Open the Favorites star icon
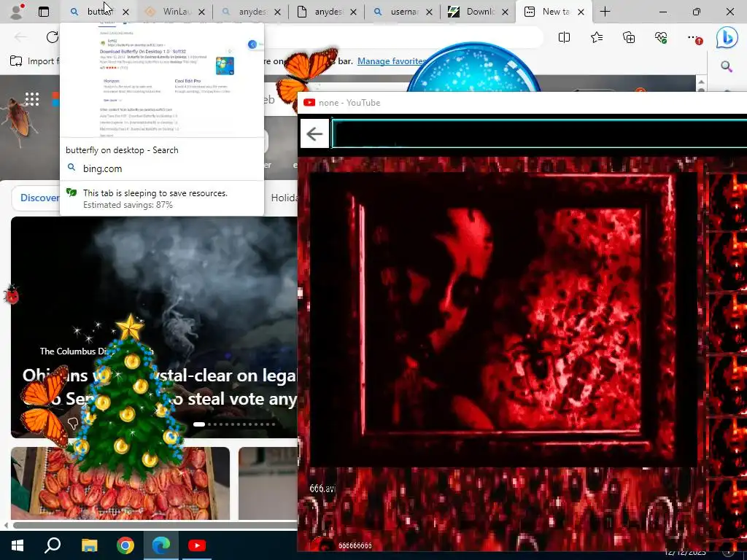This screenshot has height=560, width=747. click(x=597, y=37)
